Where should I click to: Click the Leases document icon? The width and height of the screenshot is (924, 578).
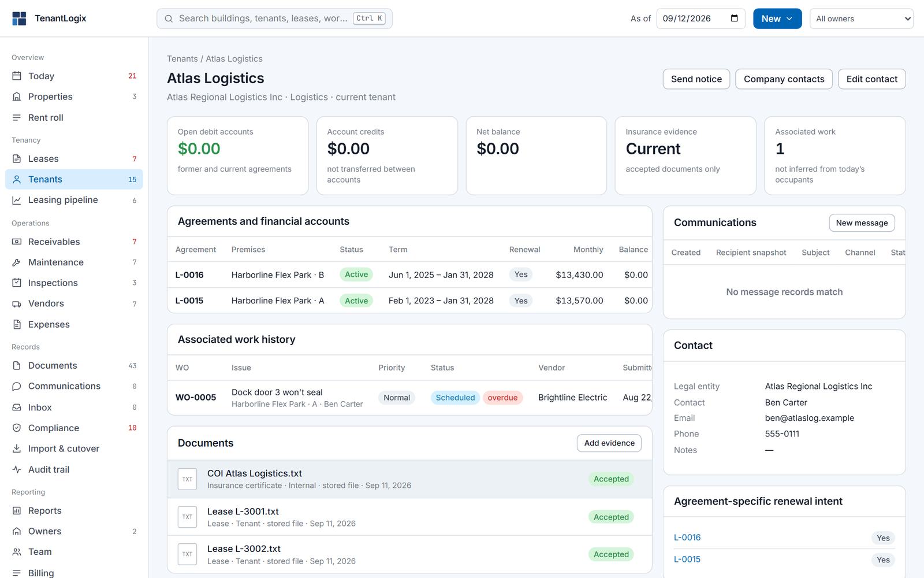pos(17,159)
